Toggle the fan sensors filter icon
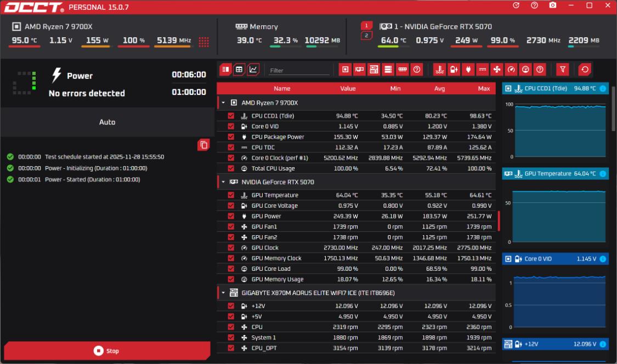The width and height of the screenshot is (617, 364). pos(497,70)
